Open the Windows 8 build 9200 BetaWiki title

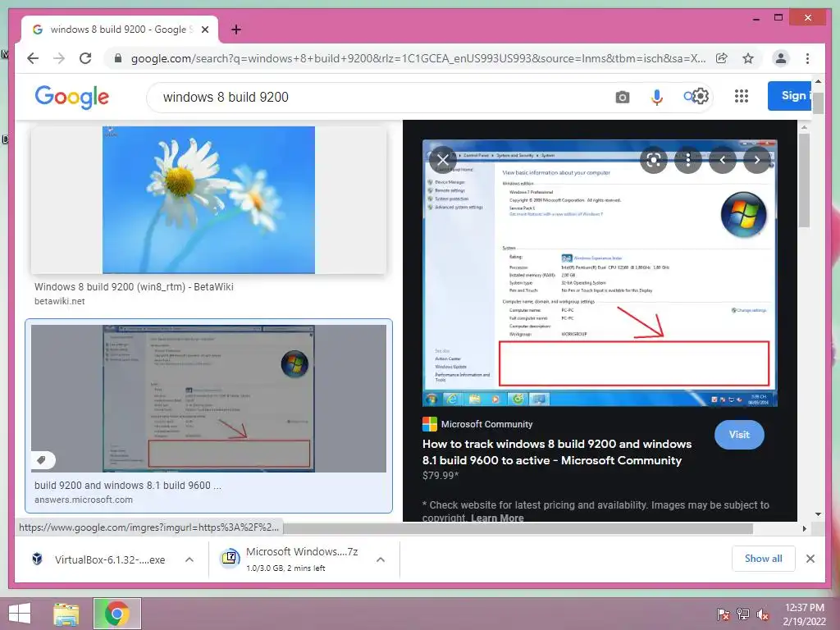[x=134, y=286]
